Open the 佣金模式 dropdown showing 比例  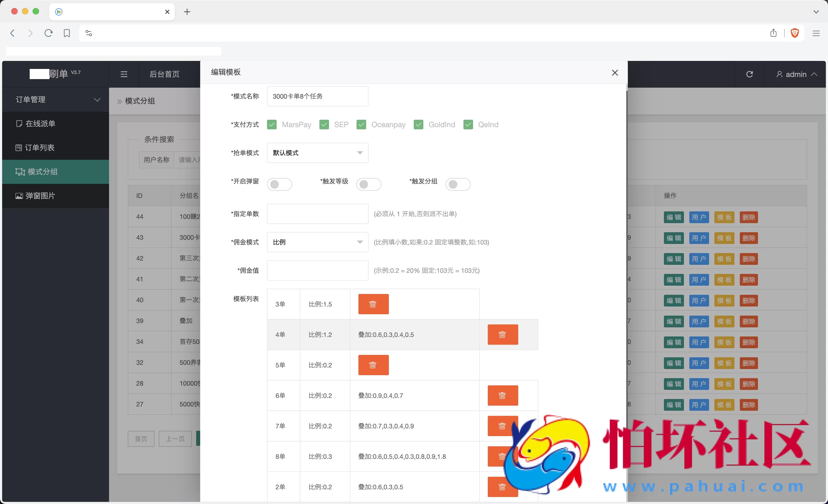(x=317, y=242)
